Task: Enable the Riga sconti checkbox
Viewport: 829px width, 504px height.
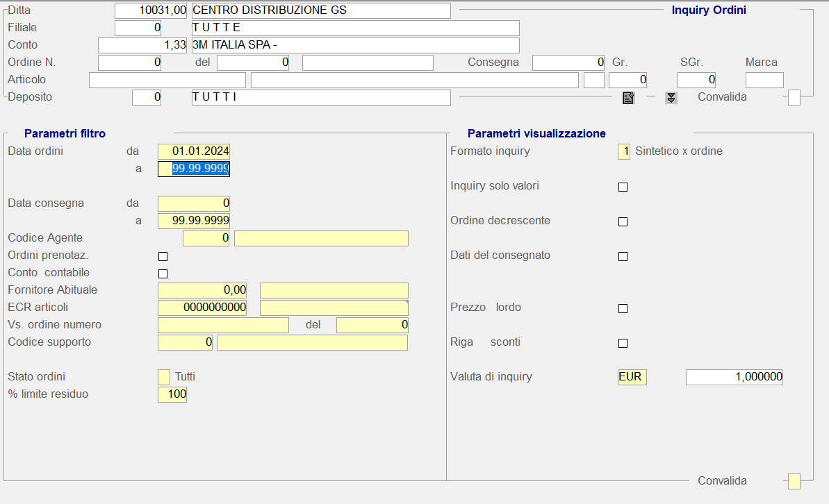Action: (x=623, y=343)
